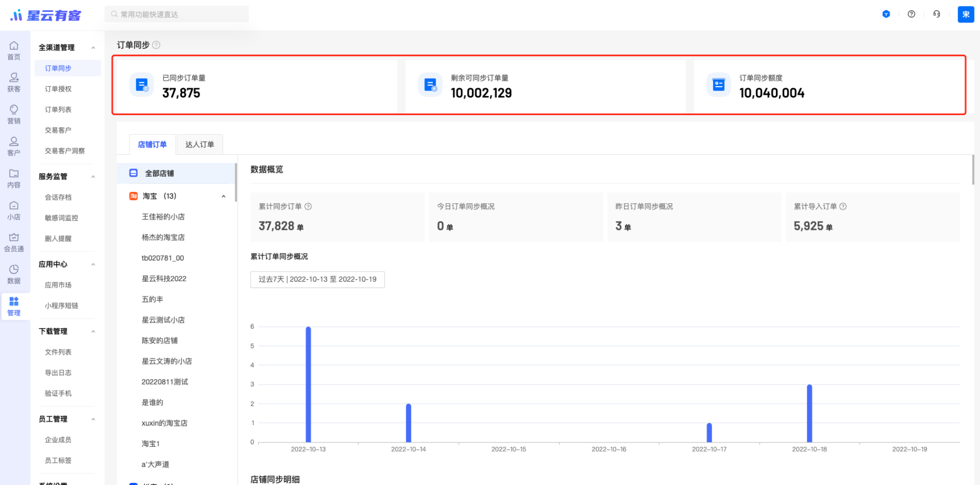This screenshot has width=980, height=485.
Task: Open the 数据 data sidebar icon
Action: tap(14, 274)
